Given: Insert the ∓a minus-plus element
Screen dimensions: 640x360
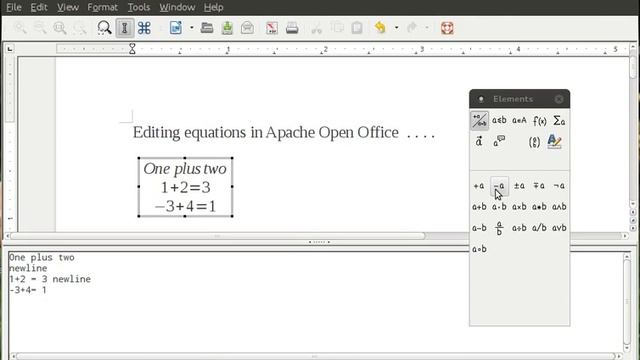Looking at the screenshot, I should point(539,186).
